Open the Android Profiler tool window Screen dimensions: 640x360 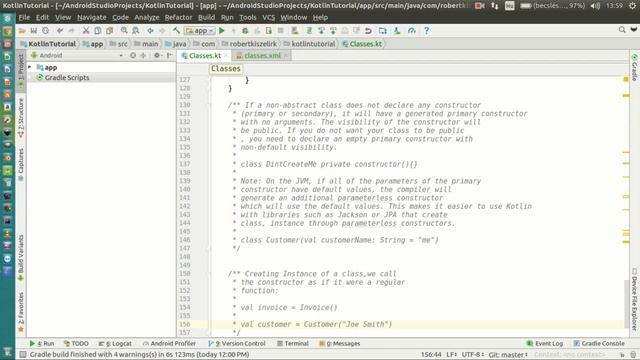pyautogui.click(x=169, y=344)
